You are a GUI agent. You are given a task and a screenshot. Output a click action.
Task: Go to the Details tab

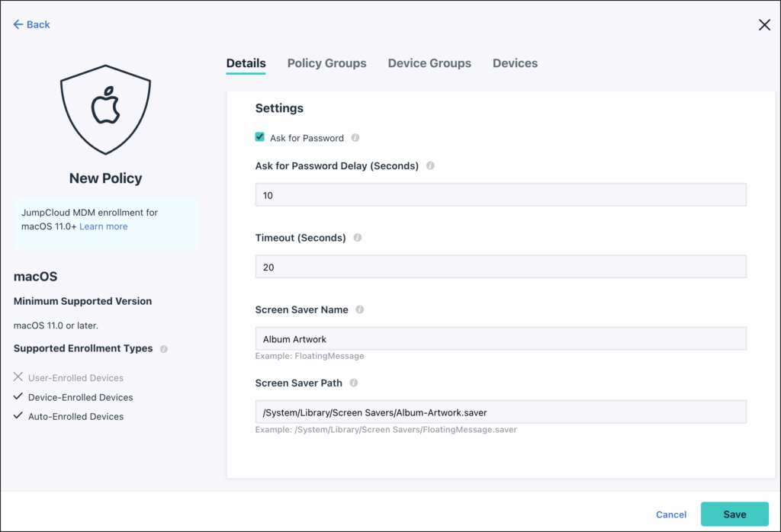pyautogui.click(x=246, y=63)
